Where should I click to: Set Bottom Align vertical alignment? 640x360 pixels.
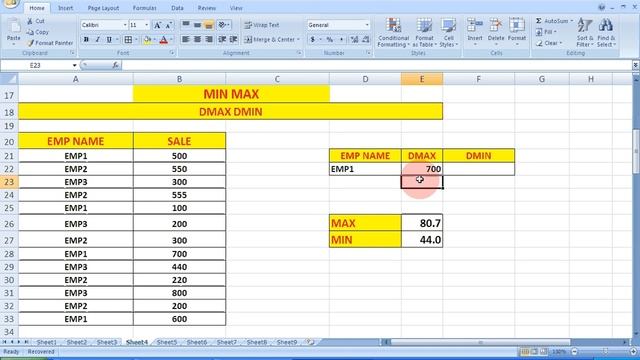click(209, 25)
